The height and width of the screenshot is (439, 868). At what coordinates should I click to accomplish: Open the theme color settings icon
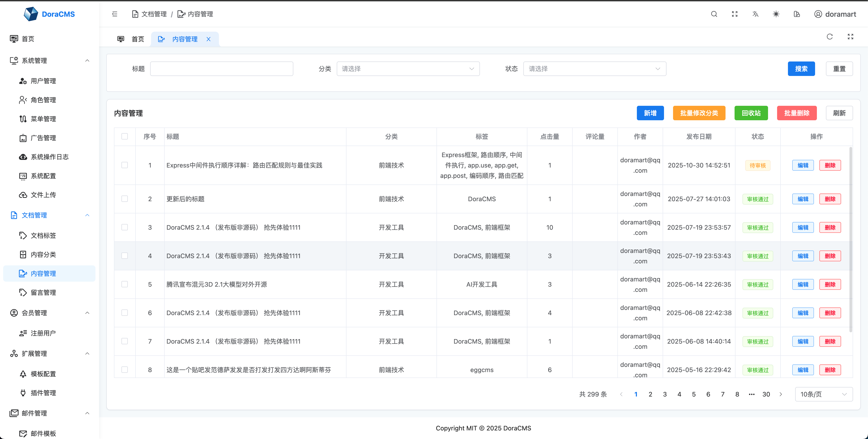[797, 14]
